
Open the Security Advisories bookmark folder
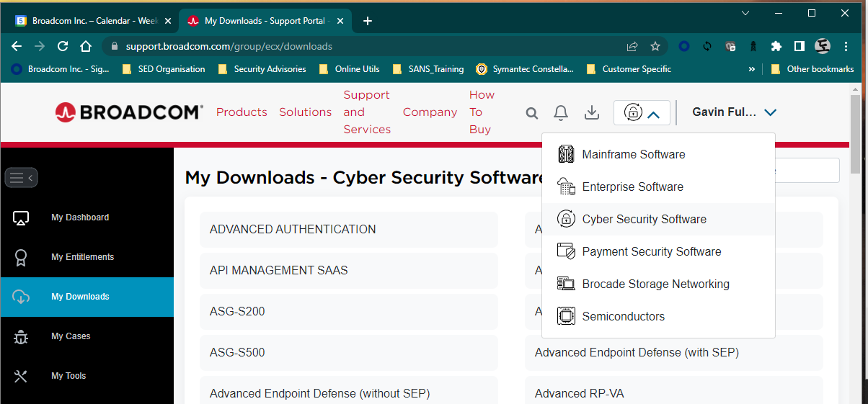coord(262,69)
